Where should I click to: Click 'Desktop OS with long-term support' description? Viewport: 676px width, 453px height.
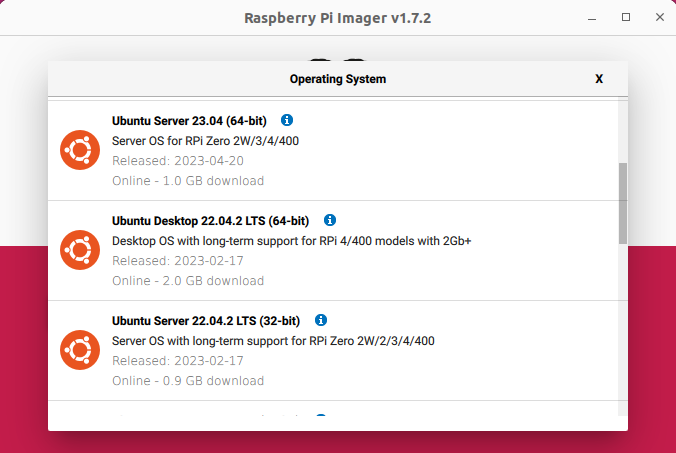[291, 241]
